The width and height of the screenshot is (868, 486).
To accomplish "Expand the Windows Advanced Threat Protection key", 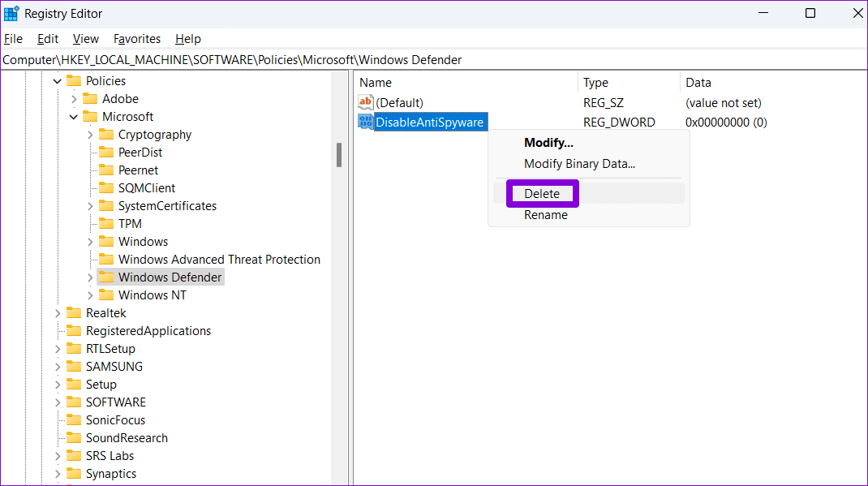I will [89, 259].
